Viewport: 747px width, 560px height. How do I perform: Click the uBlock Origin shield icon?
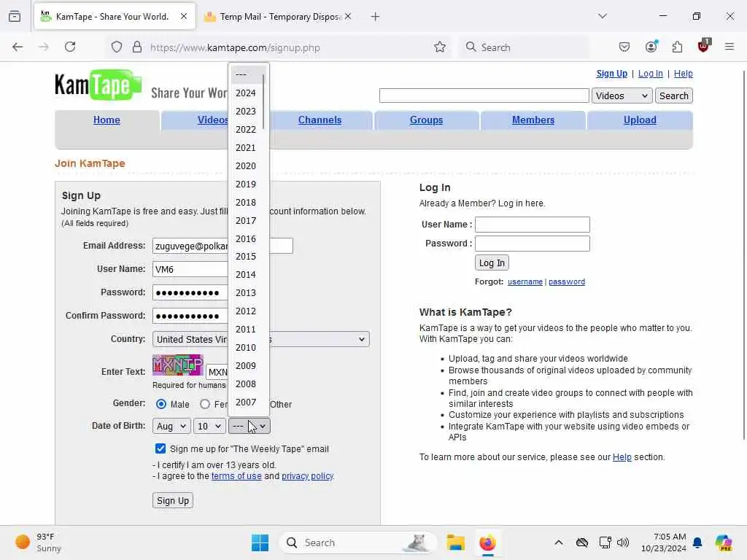(x=704, y=46)
